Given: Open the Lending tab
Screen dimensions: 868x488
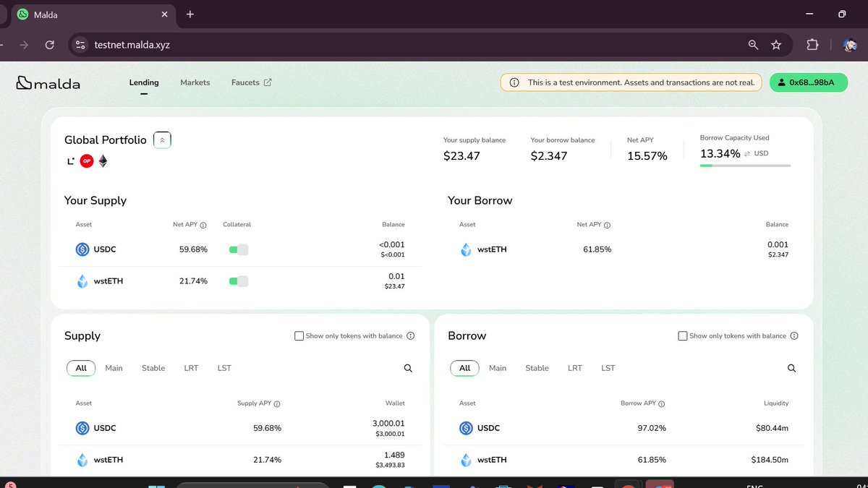Looking at the screenshot, I should click(x=144, y=82).
